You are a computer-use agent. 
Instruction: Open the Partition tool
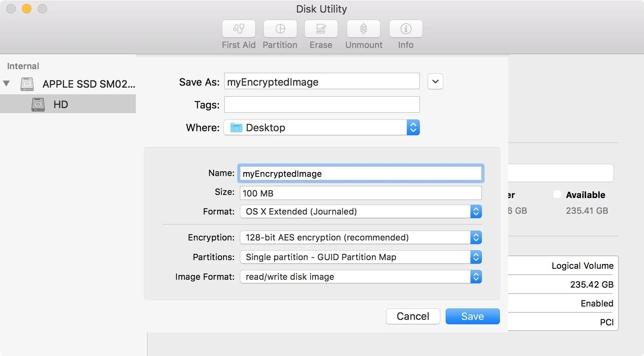280,29
